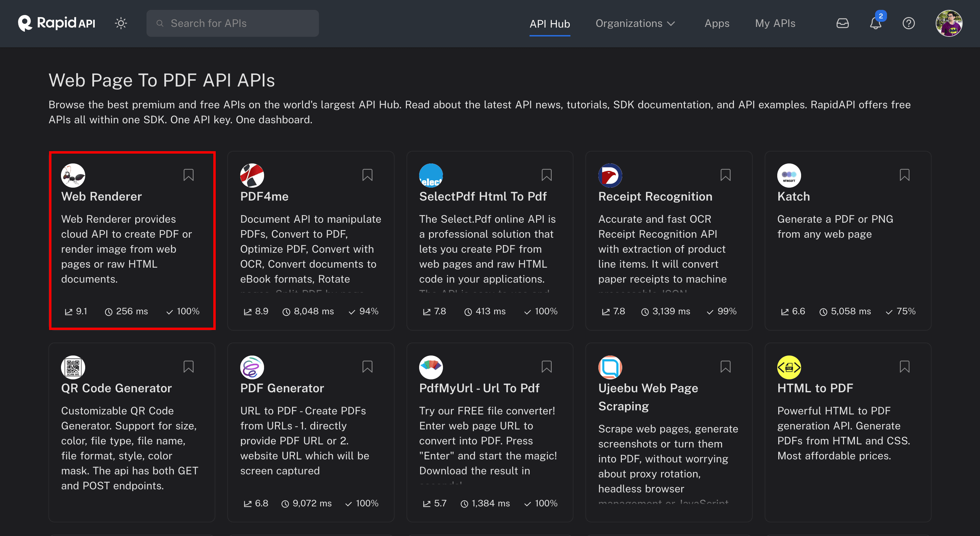Viewport: 980px width, 536px height.
Task: Open the PDF Generator title link
Action: [x=282, y=388]
